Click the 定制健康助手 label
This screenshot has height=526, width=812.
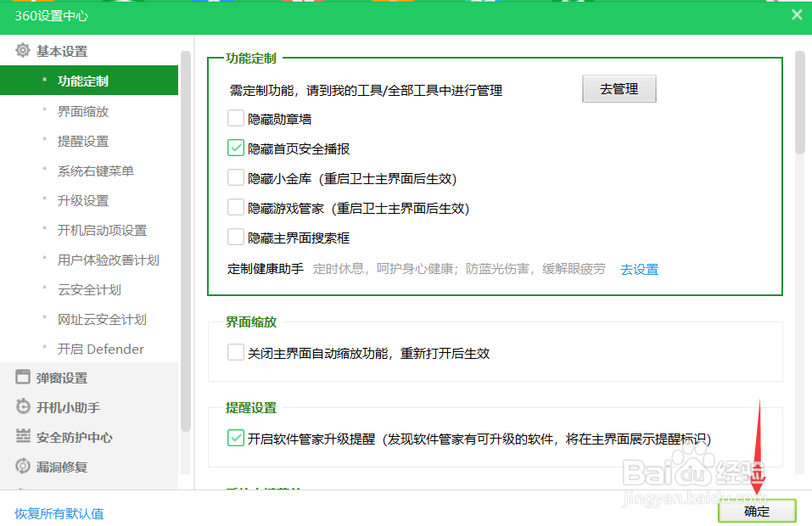point(265,269)
